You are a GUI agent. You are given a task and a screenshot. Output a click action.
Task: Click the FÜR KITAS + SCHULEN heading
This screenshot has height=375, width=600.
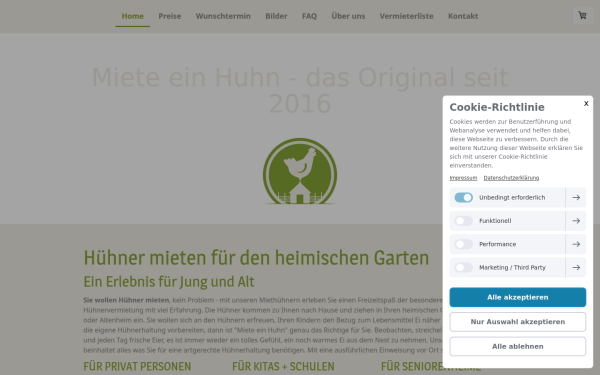[283, 367]
